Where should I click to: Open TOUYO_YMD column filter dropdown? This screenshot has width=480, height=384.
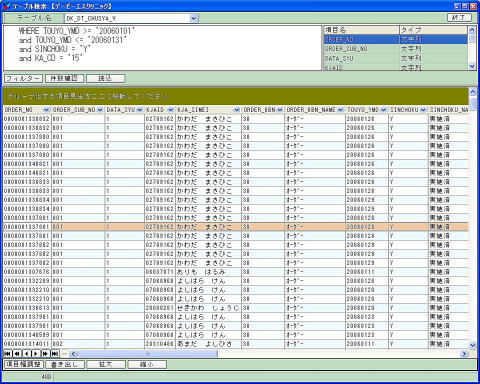[384, 110]
